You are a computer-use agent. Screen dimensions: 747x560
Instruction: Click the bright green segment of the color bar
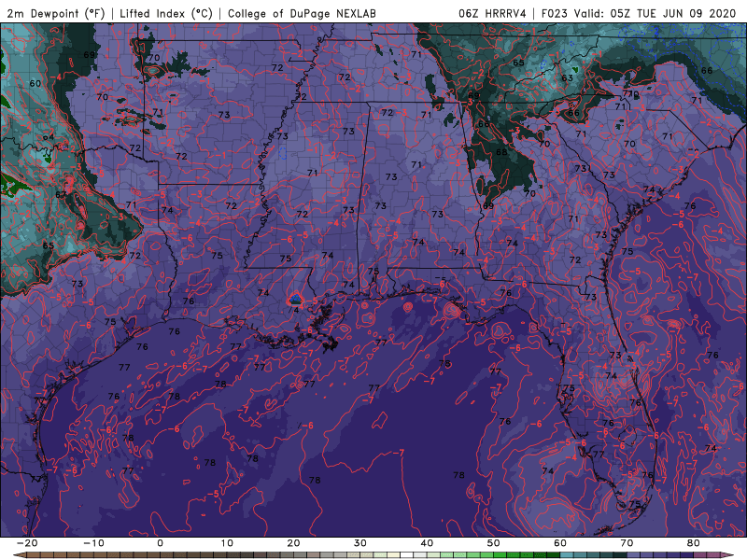(500, 555)
